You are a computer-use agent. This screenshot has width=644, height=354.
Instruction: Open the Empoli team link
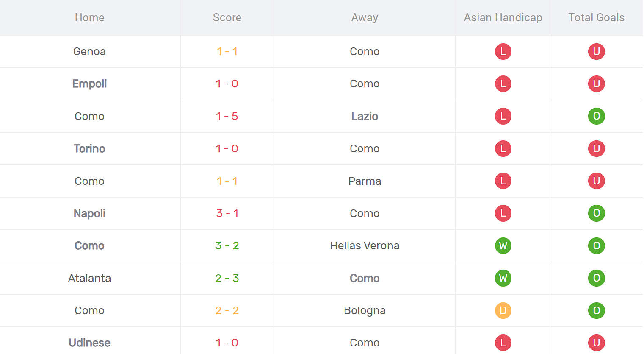pyautogui.click(x=89, y=84)
